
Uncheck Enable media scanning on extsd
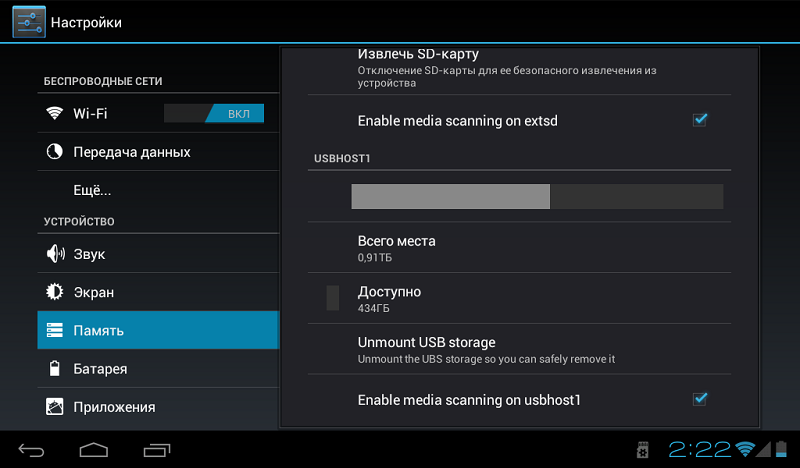700,120
